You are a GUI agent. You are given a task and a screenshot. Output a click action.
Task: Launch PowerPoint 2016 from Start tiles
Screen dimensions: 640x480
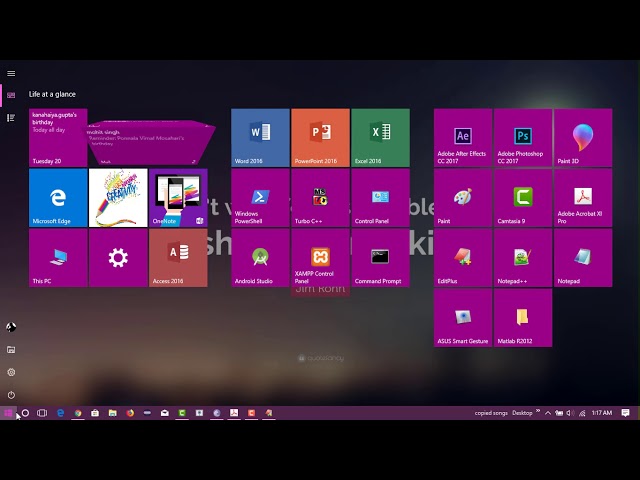tap(320, 137)
